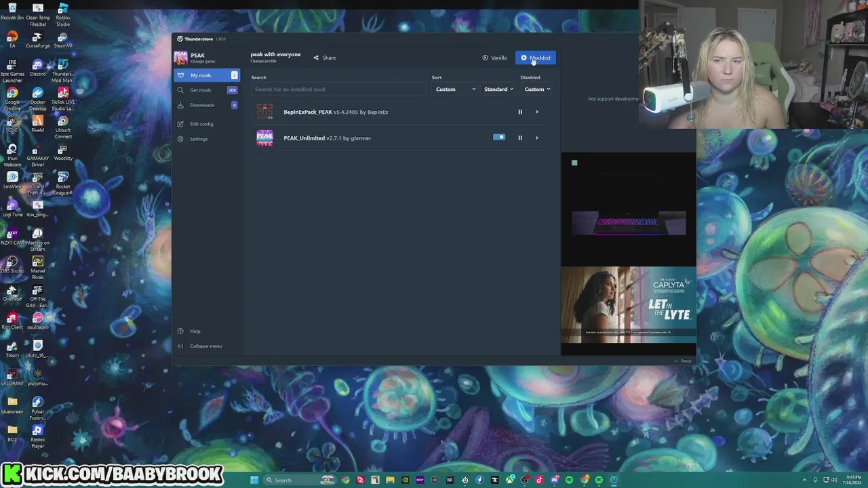Click the Riot Client desktop icon
The image size is (868, 488).
point(12,321)
